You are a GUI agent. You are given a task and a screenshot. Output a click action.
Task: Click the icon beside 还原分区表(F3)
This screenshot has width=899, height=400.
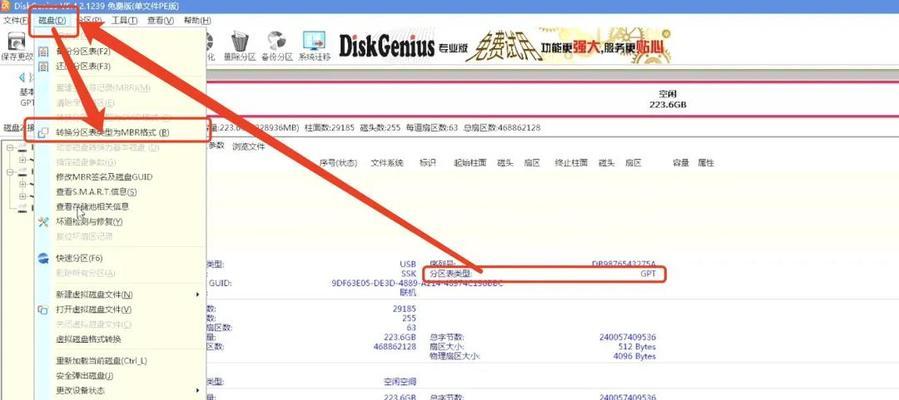click(43, 66)
